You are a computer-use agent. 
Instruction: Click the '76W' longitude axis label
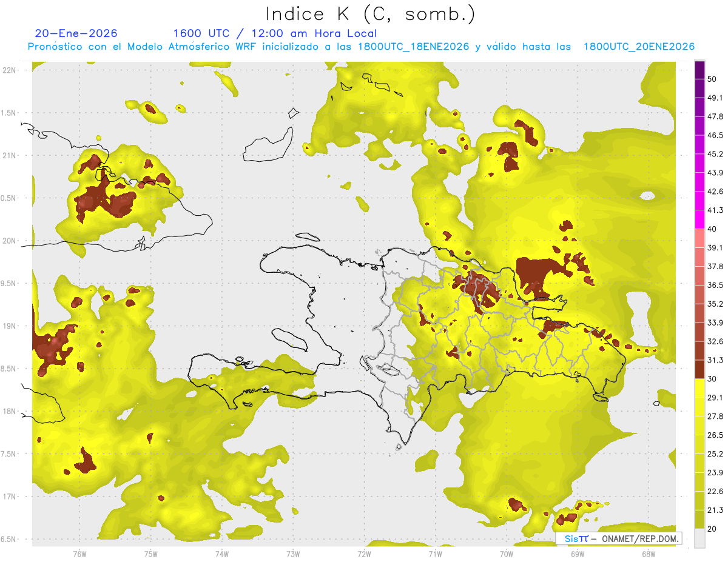click(x=79, y=554)
